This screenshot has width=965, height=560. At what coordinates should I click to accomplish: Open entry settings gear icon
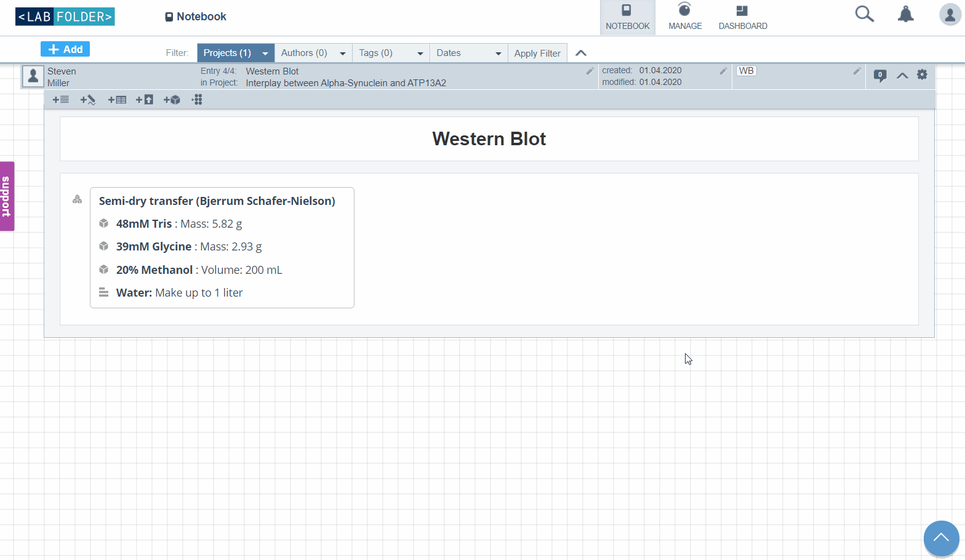[922, 74]
